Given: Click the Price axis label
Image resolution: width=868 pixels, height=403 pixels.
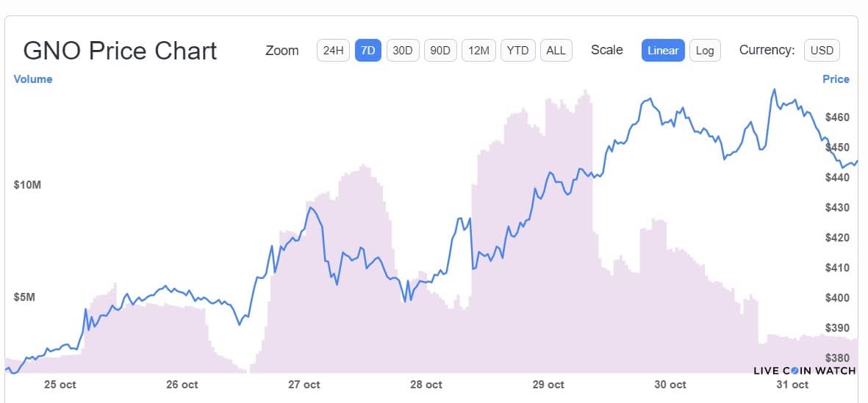Looking at the screenshot, I should pyautogui.click(x=836, y=79).
